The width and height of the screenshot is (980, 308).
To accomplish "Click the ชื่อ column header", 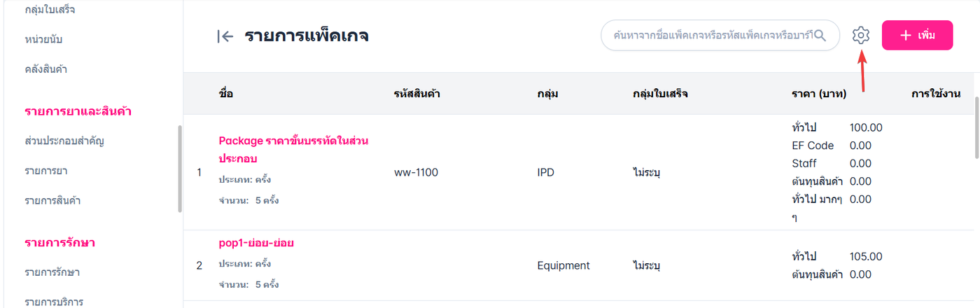I will click(x=225, y=93).
